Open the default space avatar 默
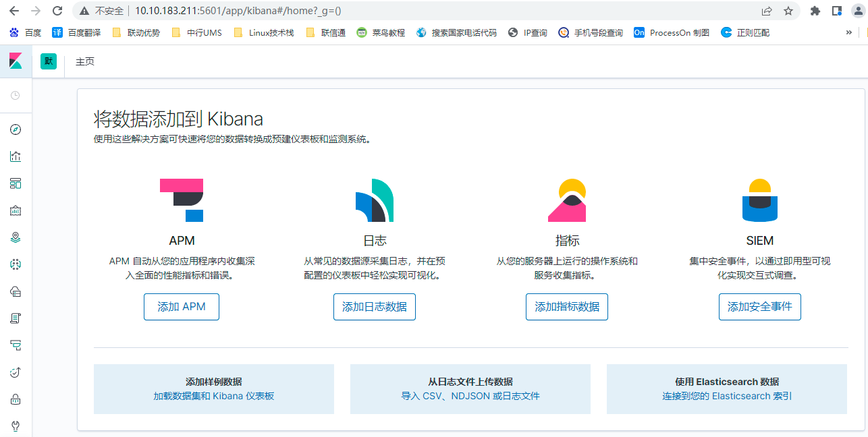The height and width of the screenshot is (437, 868). click(48, 61)
